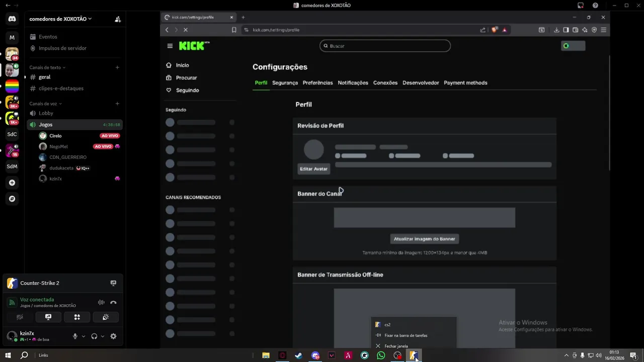Stream Counter-Strike 2 with screen icon
Screen dimensions: 644x362
click(113, 283)
